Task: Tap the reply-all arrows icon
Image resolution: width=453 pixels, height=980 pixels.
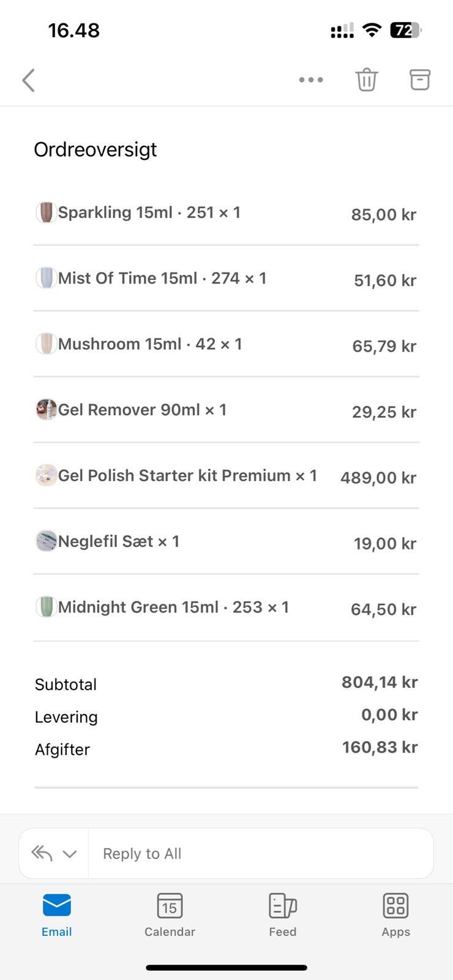Action: coord(42,853)
